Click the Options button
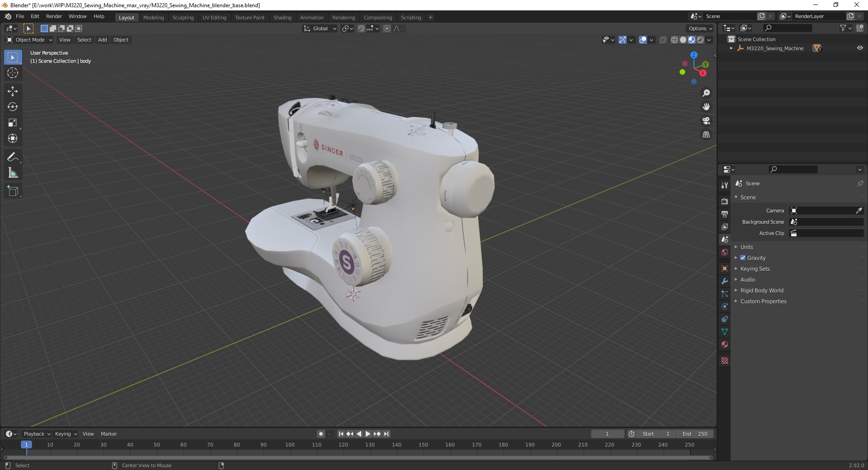 pyautogui.click(x=700, y=28)
